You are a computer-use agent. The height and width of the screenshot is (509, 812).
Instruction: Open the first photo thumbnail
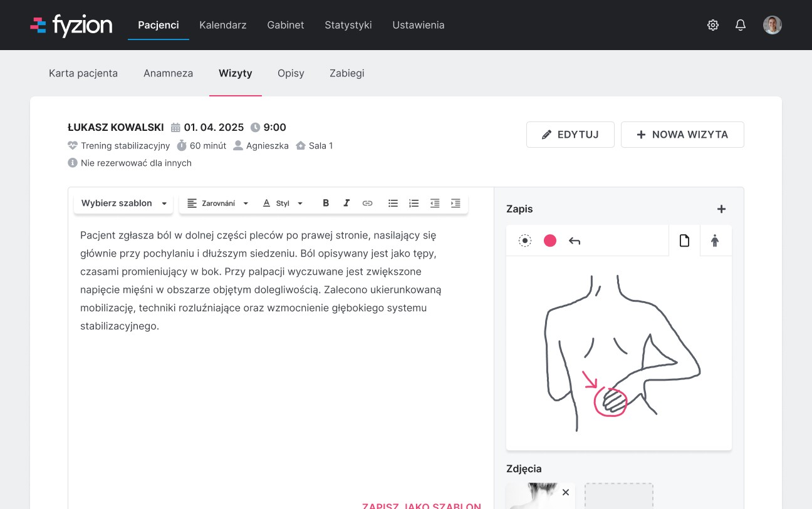(x=540, y=496)
